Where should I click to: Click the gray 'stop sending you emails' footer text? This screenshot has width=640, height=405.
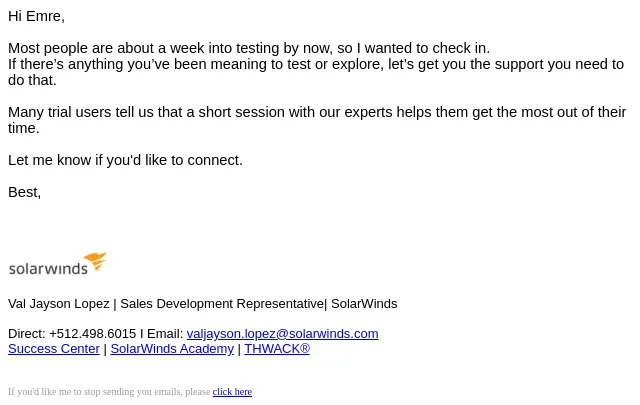tap(109, 392)
